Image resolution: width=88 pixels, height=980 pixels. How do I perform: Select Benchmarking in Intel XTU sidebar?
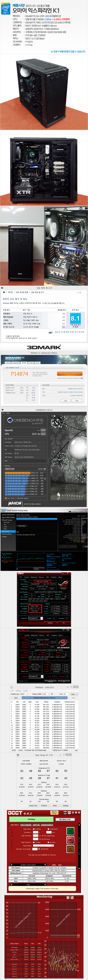pos(7,534)
